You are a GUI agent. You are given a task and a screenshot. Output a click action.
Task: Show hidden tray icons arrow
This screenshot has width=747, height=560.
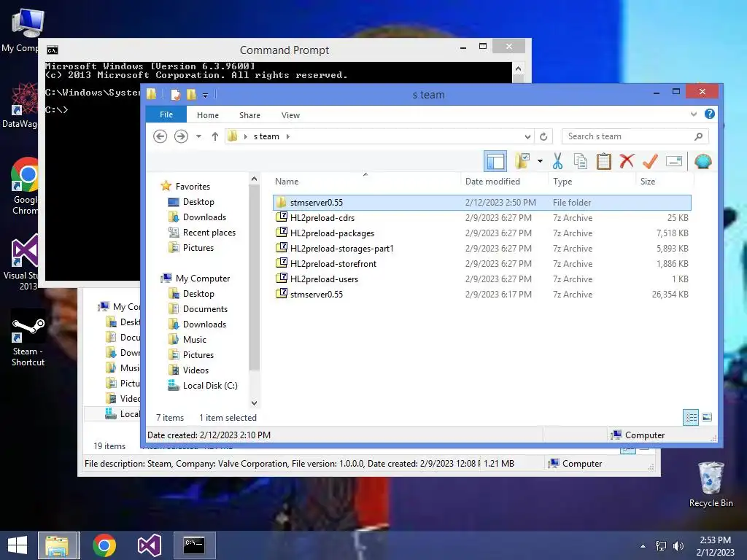click(x=643, y=546)
